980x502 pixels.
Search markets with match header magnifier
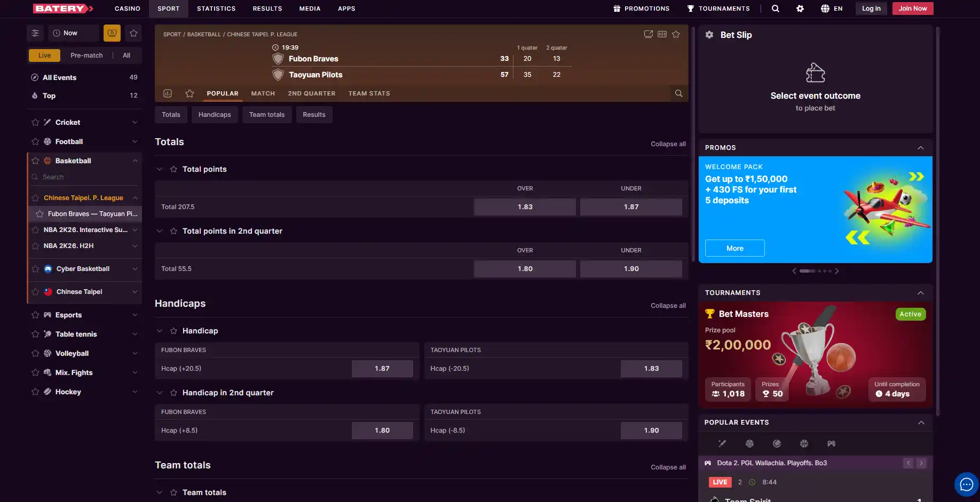(678, 93)
